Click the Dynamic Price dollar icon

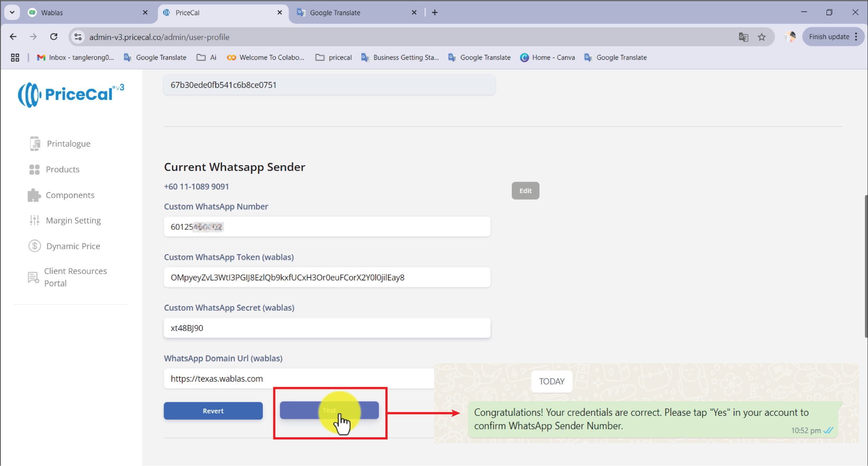tap(35, 246)
